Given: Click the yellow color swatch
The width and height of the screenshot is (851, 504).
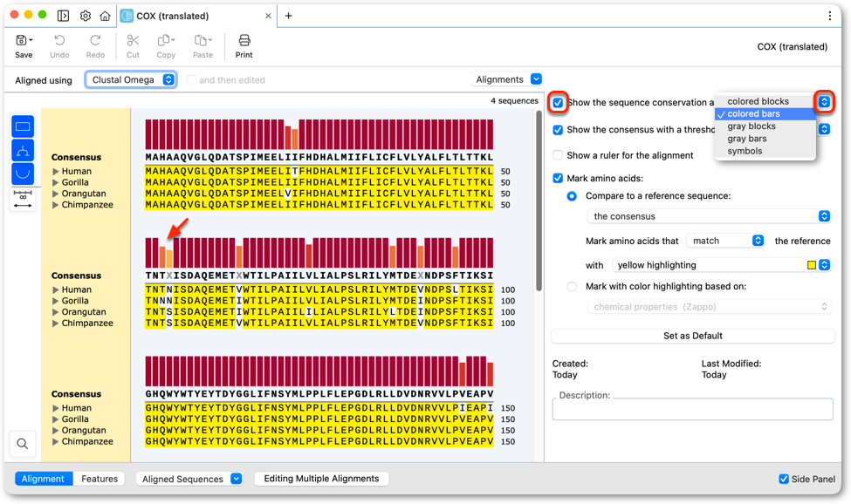Looking at the screenshot, I should (812, 265).
